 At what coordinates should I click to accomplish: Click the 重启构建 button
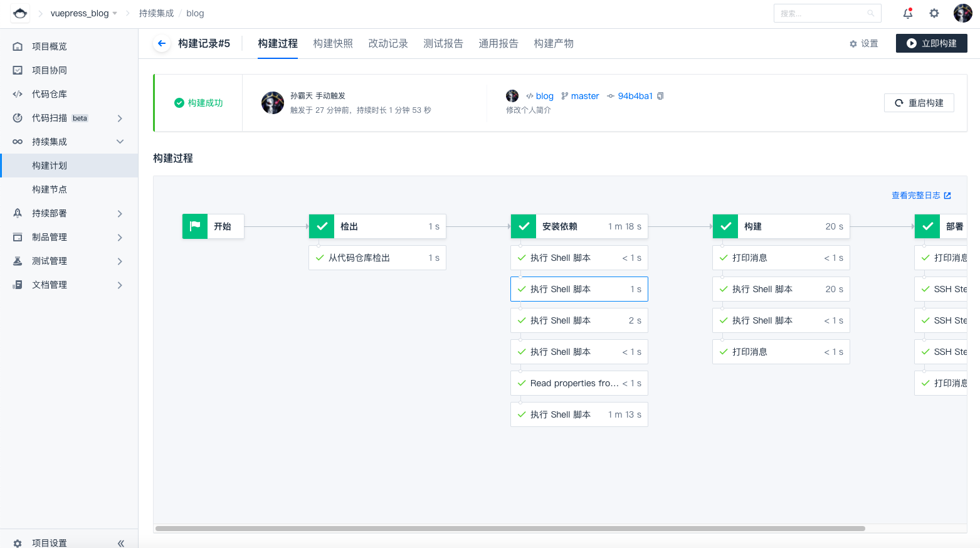919,103
